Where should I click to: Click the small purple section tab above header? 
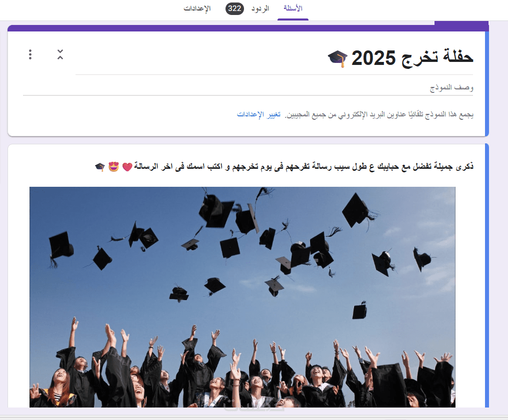[x=461, y=23]
